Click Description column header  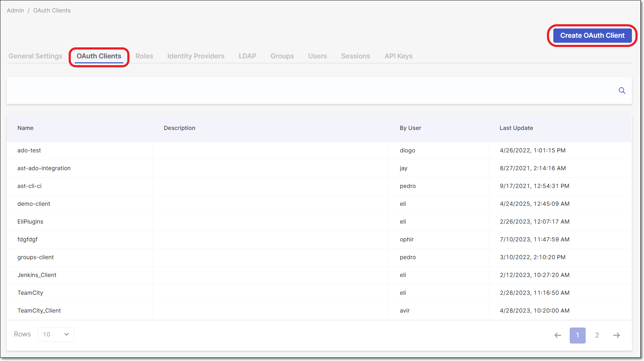click(180, 128)
